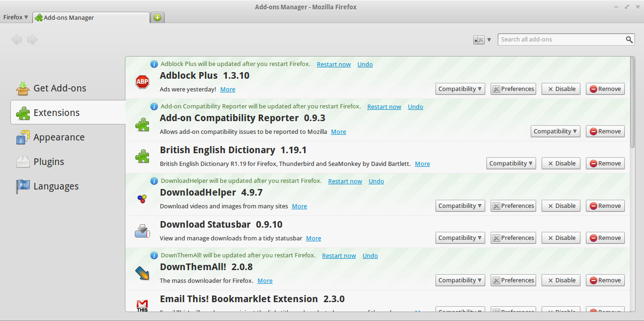Open the Firefox menu dropdown
This screenshot has height=321, width=644.
point(16,17)
